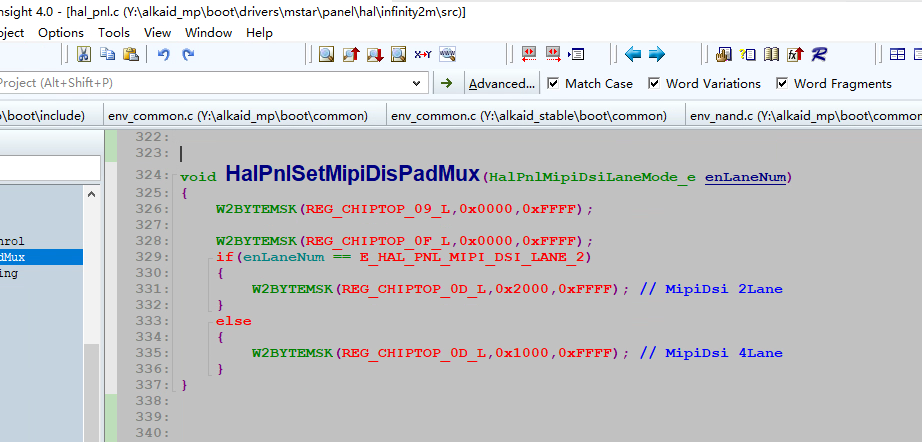Open the Tools menu
This screenshot has width=922, height=442.
(114, 32)
